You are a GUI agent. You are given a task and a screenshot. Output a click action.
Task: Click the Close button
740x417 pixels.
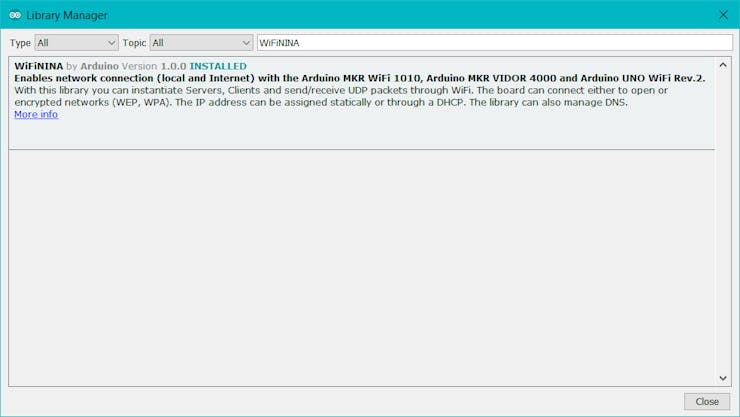coord(706,401)
